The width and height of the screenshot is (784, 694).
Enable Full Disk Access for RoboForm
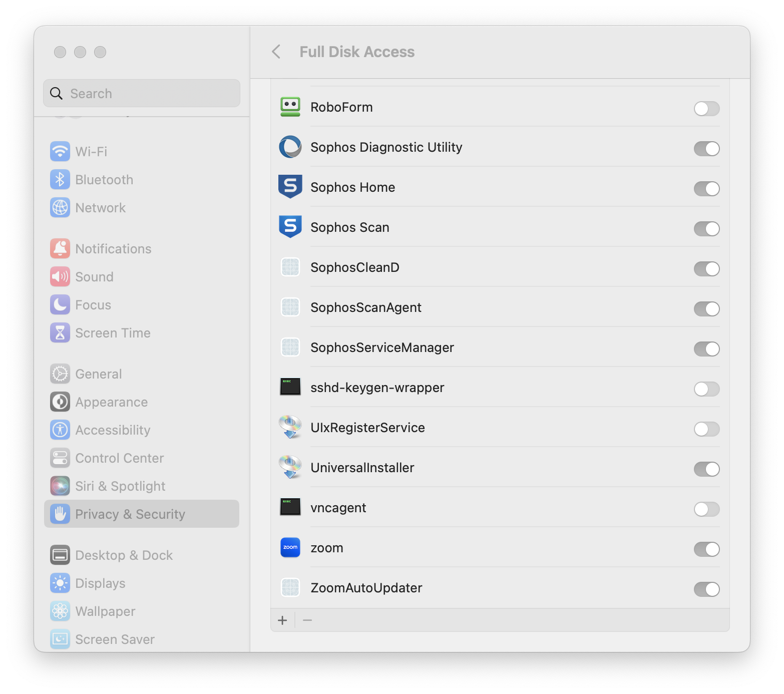[x=706, y=109]
